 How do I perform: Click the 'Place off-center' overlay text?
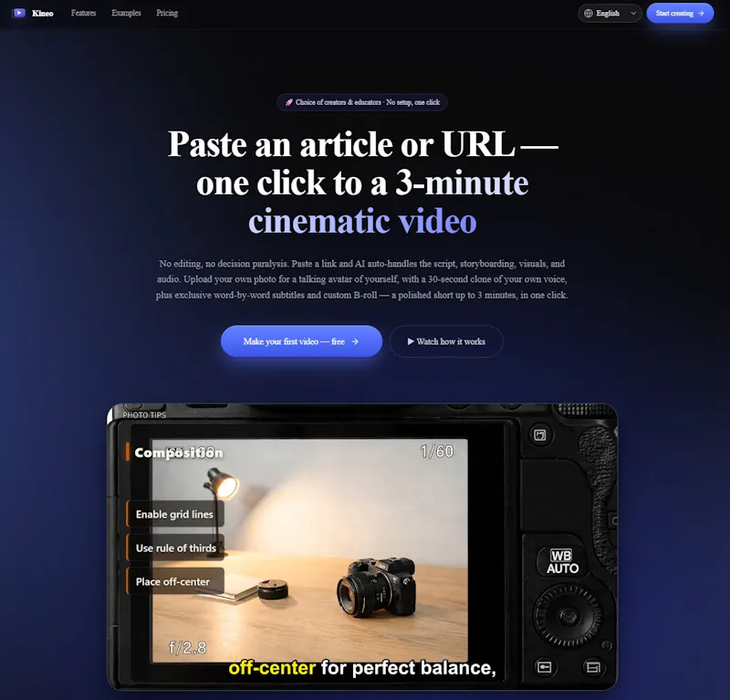coord(172,581)
